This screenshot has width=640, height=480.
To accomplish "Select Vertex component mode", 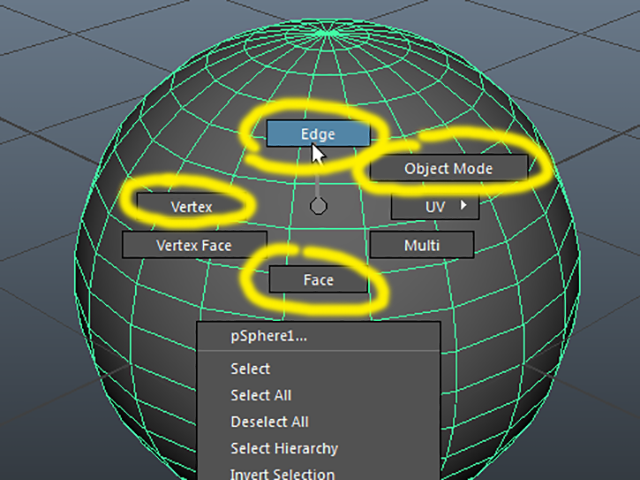I will (x=191, y=207).
